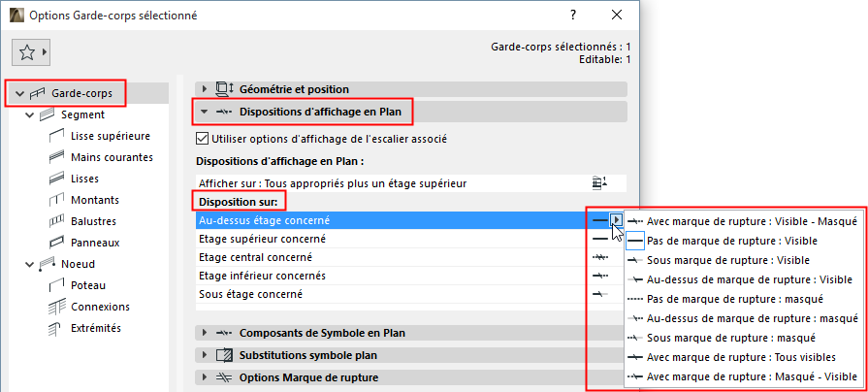
Task: Expand the Géométrie et position panel
Action: pyautogui.click(x=205, y=89)
